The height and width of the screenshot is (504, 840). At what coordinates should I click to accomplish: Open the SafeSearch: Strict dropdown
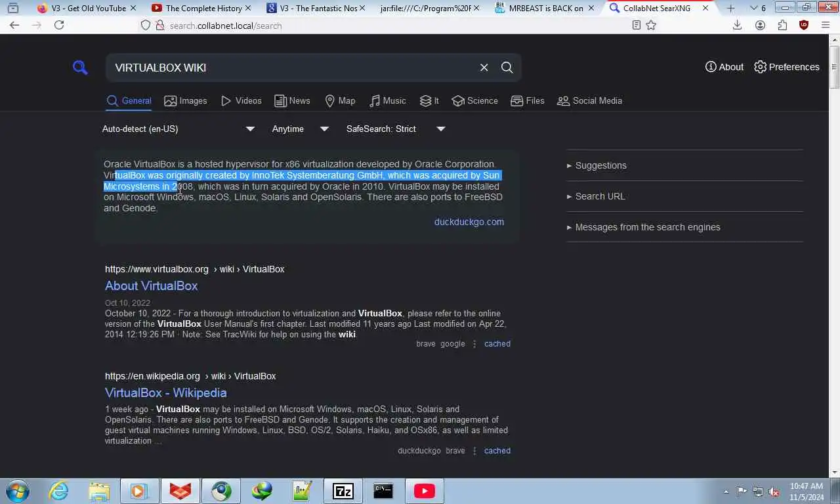pos(396,129)
